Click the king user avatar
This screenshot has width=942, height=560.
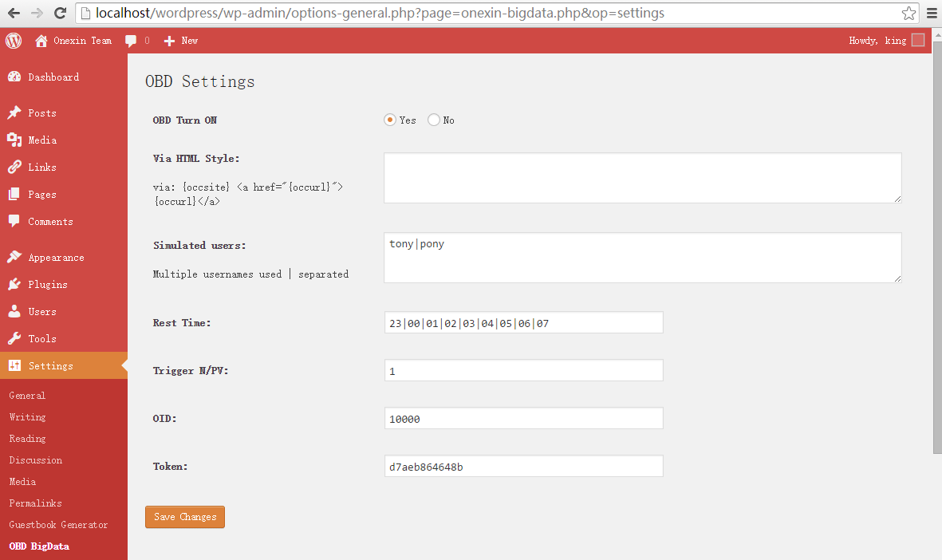click(x=918, y=40)
